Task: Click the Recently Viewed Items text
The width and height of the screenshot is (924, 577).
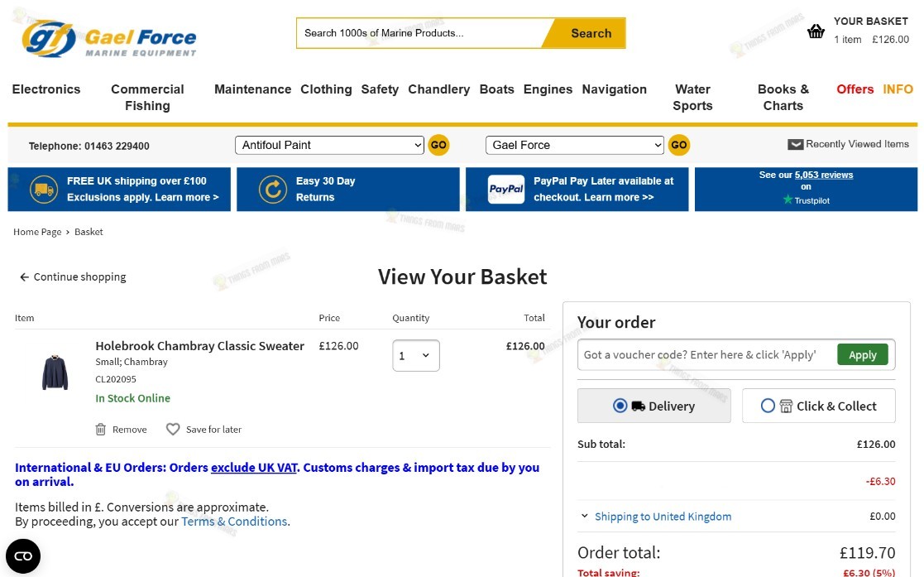Action: [858, 144]
